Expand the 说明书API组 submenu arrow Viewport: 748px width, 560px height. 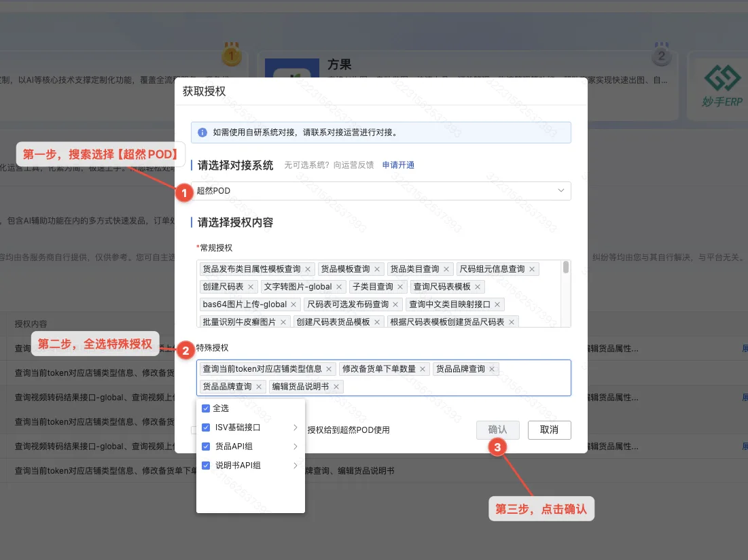pyautogui.click(x=296, y=466)
